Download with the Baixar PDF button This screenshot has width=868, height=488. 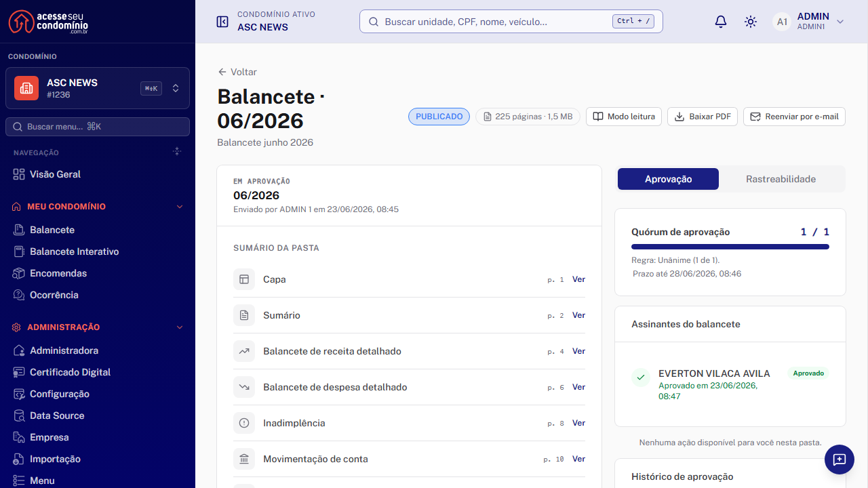(703, 117)
